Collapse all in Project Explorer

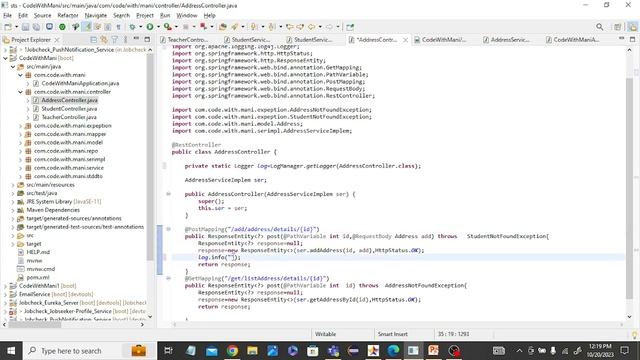93,40
